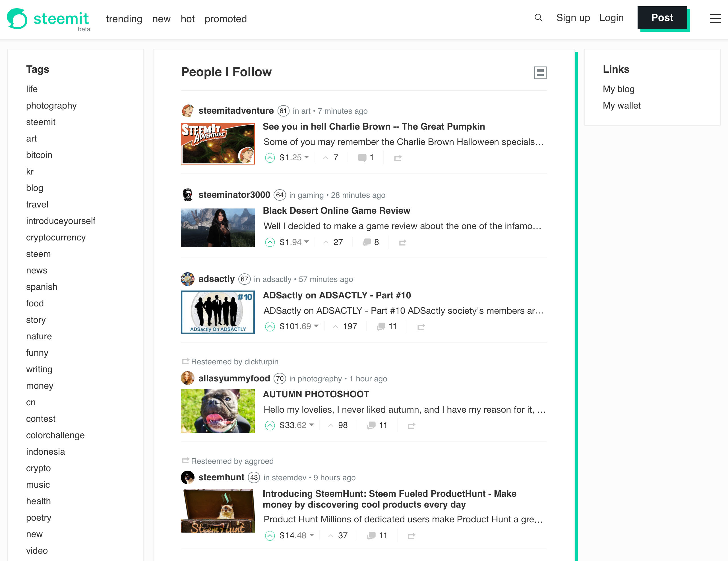The image size is (728, 561).
Task: Open the Steemit Adventure pumpkin thumbnail
Action: pyautogui.click(x=218, y=144)
